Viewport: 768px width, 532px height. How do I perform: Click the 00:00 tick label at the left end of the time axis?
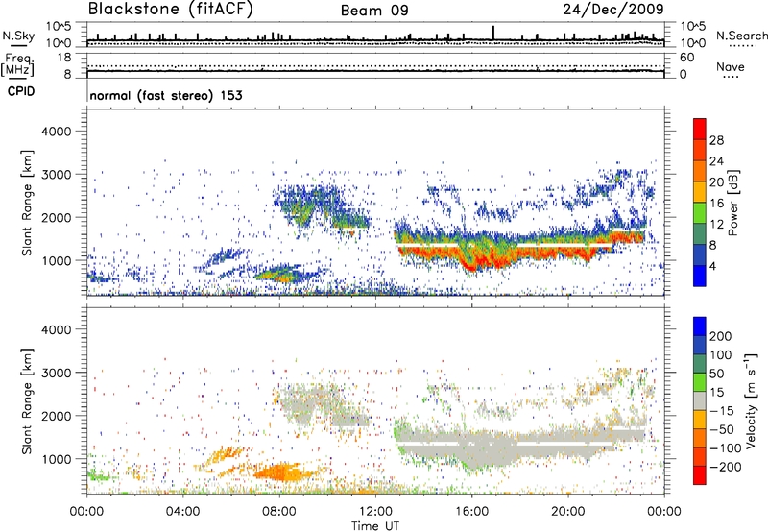86,512
